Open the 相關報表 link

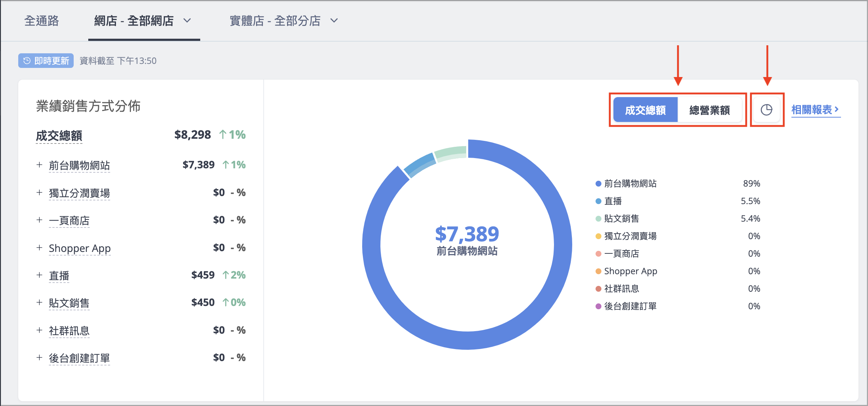point(815,110)
